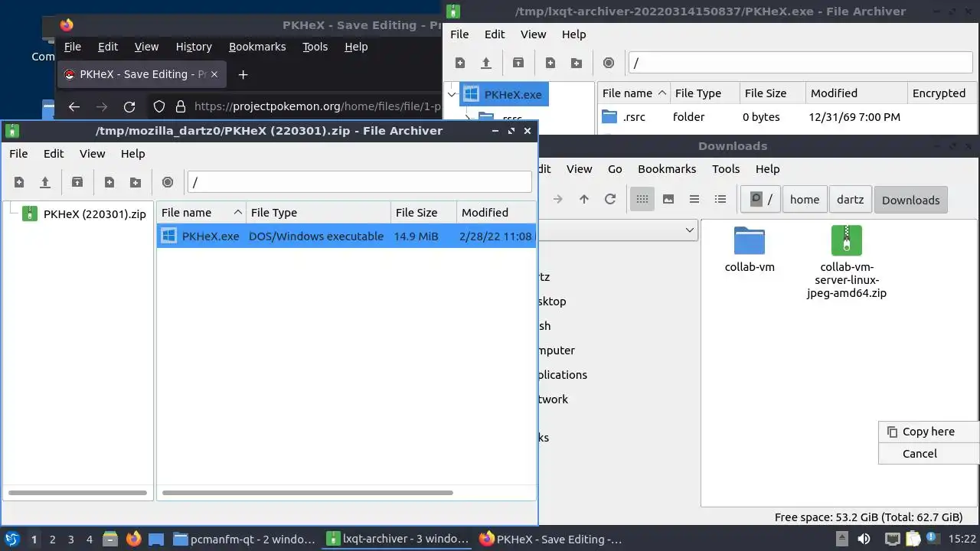Click New archive icon in PKHeX.exe archiver window

tap(460, 63)
